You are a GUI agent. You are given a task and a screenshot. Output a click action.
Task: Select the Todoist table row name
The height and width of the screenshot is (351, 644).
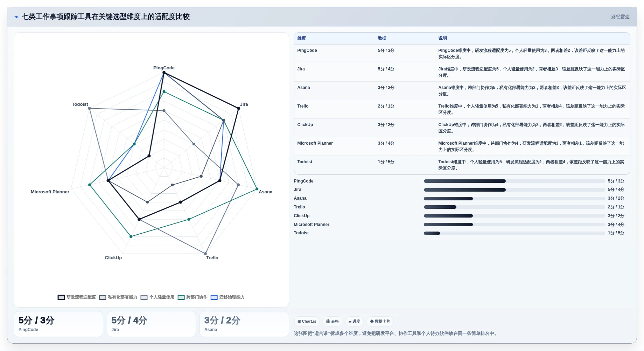coord(304,162)
